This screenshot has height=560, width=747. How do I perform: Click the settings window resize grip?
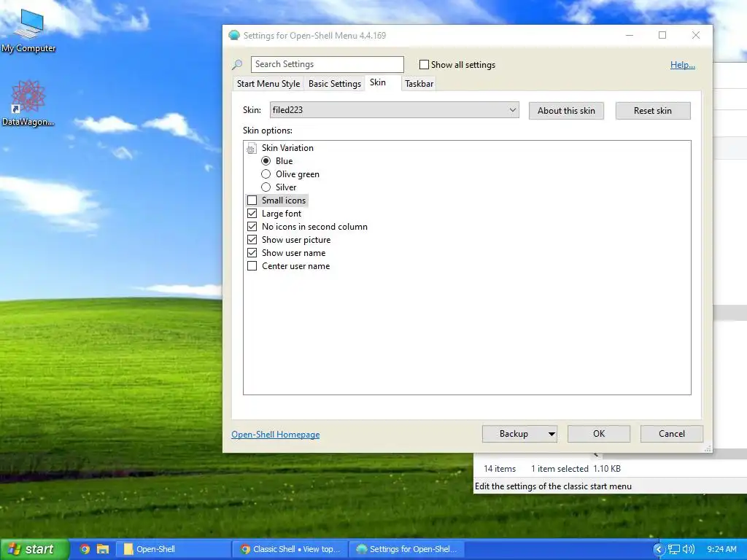pyautogui.click(x=708, y=448)
